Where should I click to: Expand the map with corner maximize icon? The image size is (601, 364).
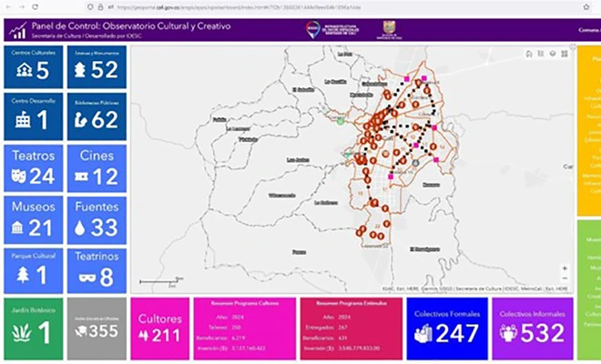coord(573,47)
